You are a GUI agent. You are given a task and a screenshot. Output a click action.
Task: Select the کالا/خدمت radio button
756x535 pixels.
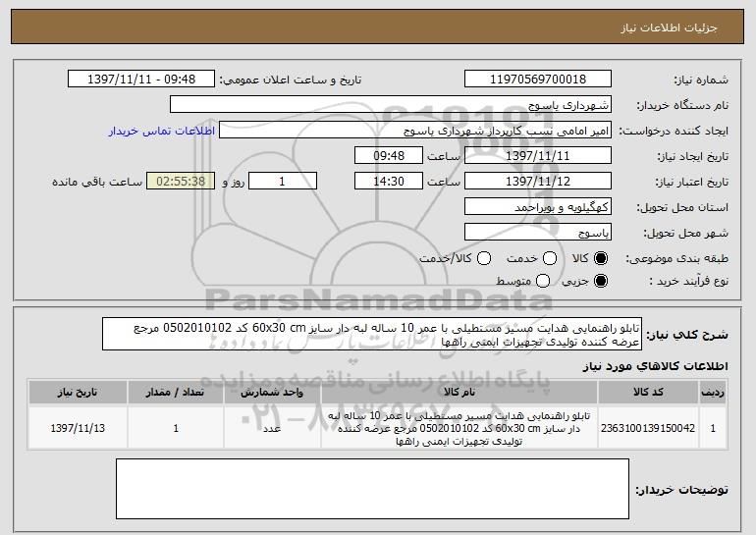coord(484,258)
